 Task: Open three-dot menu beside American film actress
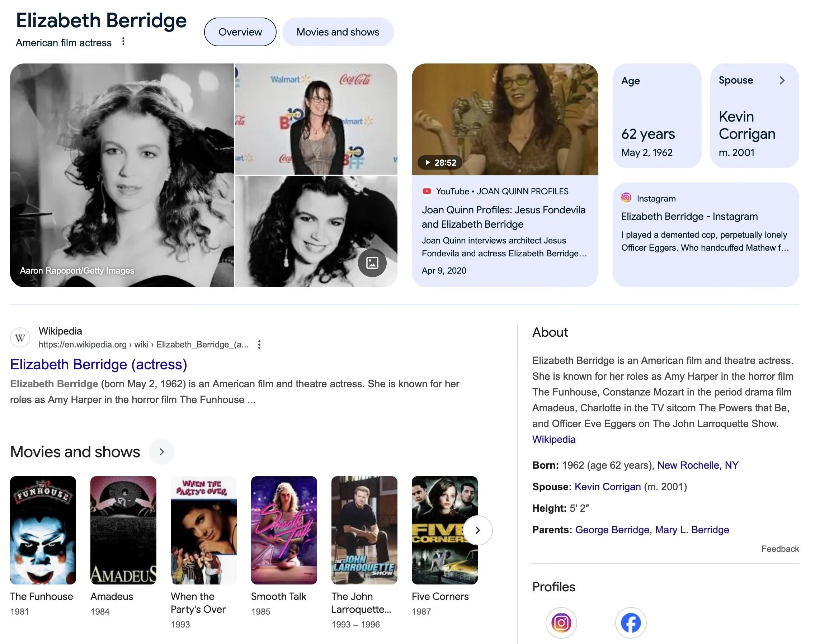pyautogui.click(x=123, y=42)
